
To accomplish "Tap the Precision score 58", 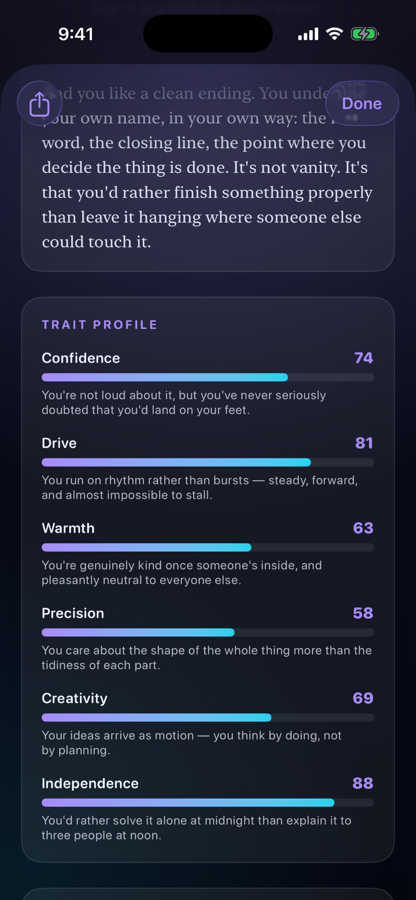I will 363,613.
